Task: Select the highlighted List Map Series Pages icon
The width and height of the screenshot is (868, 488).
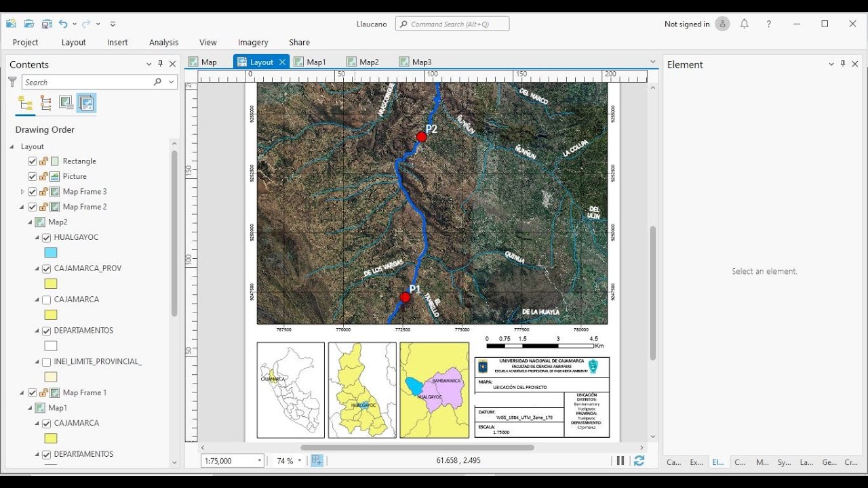Action: [x=86, y=103]
